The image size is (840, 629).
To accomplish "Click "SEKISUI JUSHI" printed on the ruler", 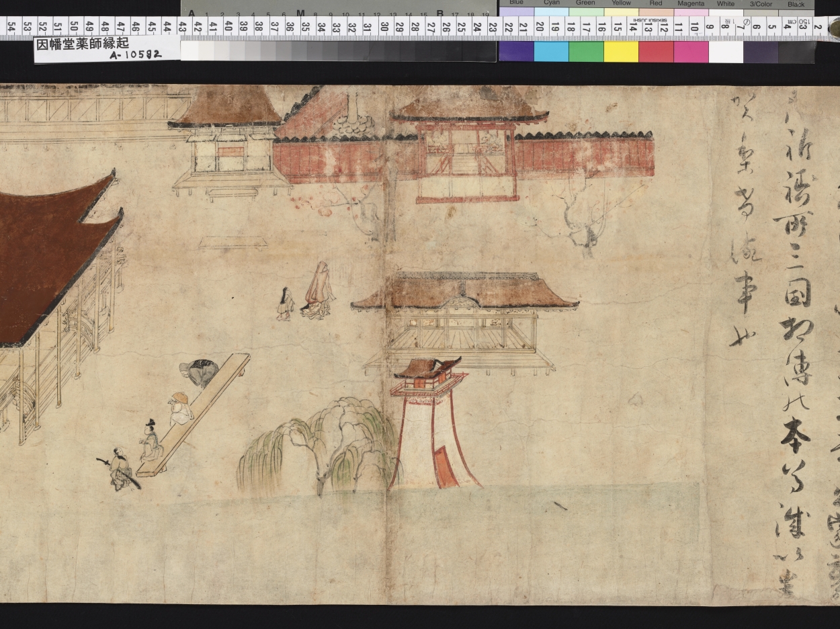I will click(x=649, y=20).
